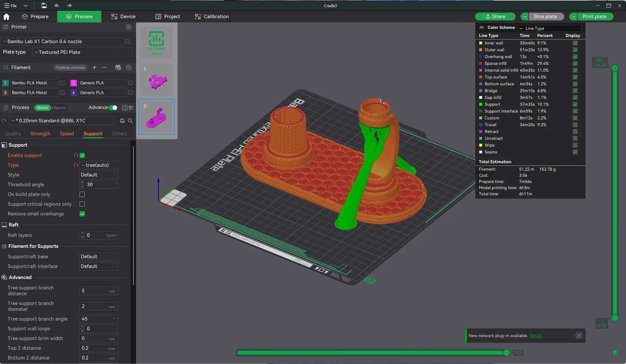Click the save project icon

[44, 5]
